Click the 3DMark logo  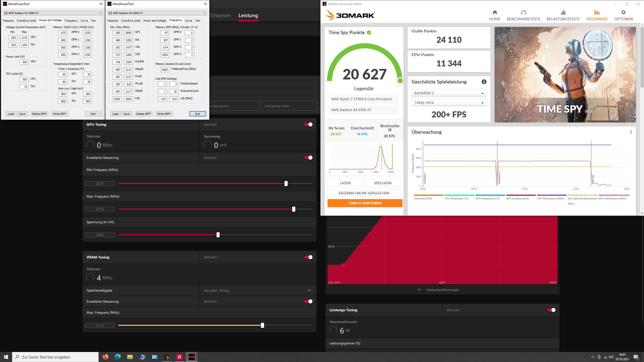pyautogui.click(x=350, y=15)
